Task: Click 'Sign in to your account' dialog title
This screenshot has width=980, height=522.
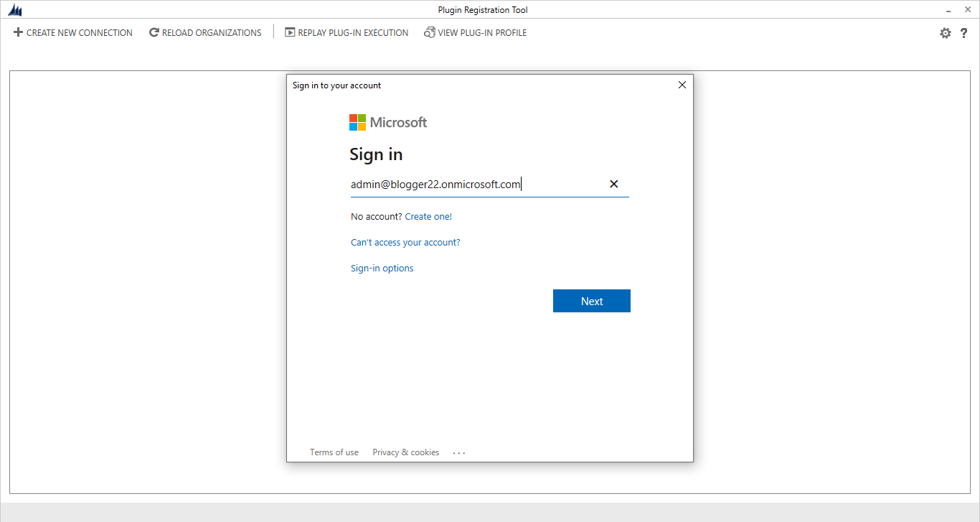Action: click(336, 85)
